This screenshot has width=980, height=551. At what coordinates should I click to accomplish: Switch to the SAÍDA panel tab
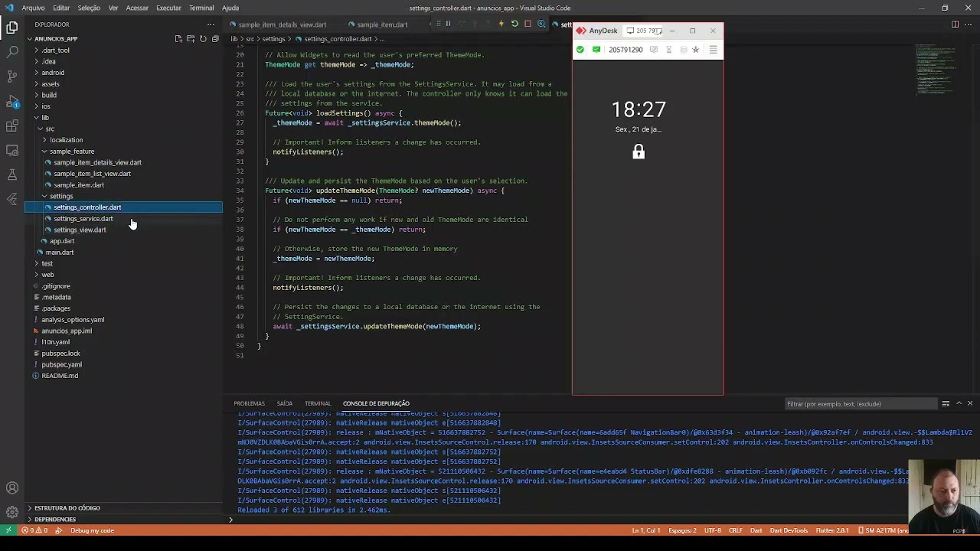coord(285,403)
